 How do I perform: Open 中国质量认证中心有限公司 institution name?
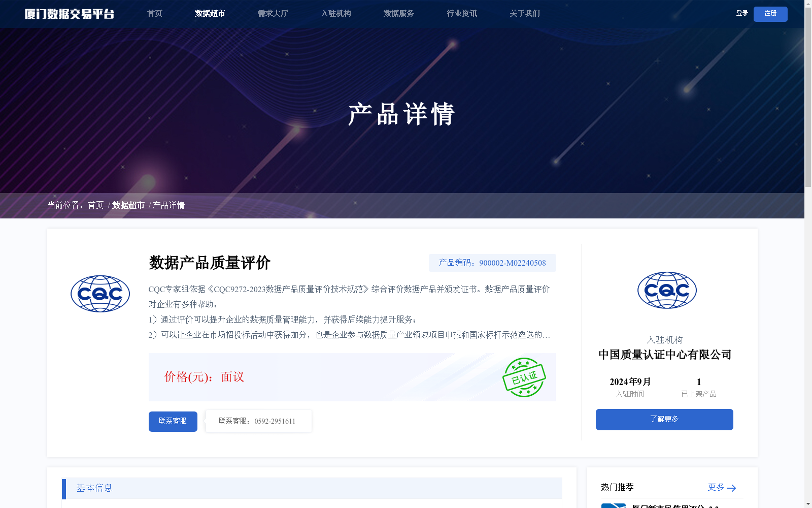coord(665,355)
